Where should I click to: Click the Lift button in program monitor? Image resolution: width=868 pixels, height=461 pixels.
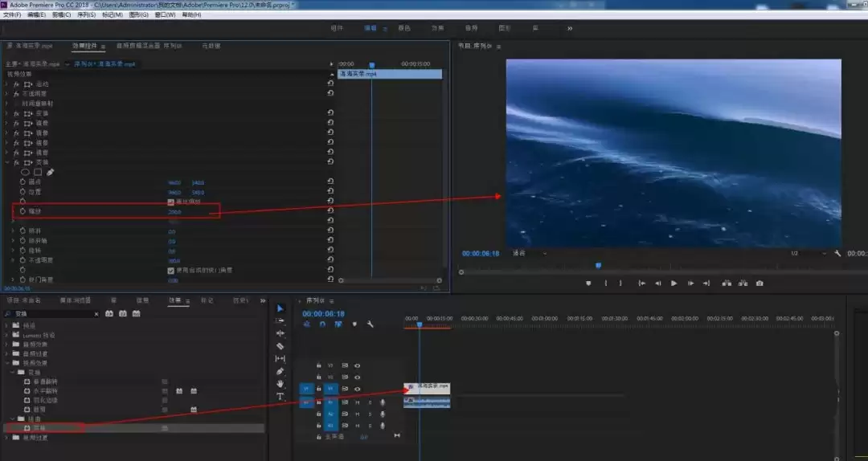pyautogui.click(x=727, y=283)
